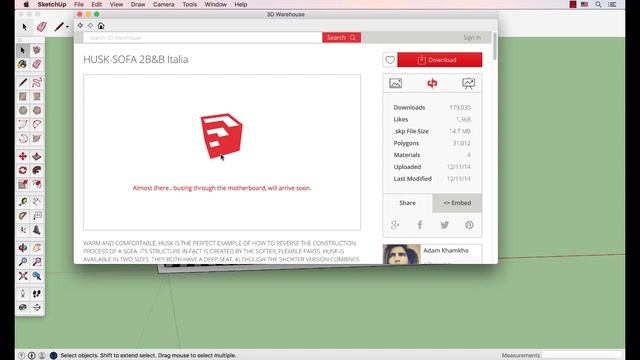Select the Push/Pull tool
Screen dimensions: 640x360
click(x=37, y=156)
